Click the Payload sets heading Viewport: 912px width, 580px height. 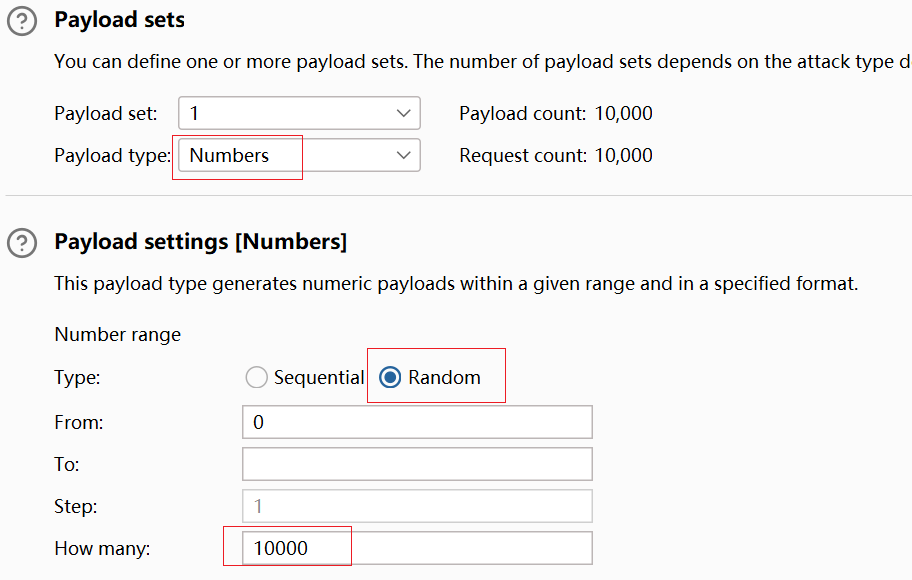[119, 20]
